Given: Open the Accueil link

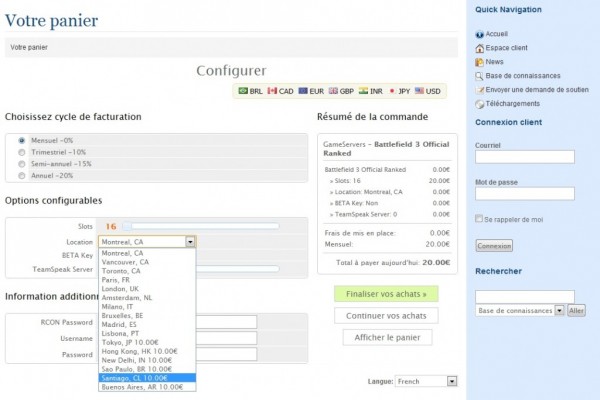Looking at the screenshot, I should pyautogui.click(x=497, y=34).
